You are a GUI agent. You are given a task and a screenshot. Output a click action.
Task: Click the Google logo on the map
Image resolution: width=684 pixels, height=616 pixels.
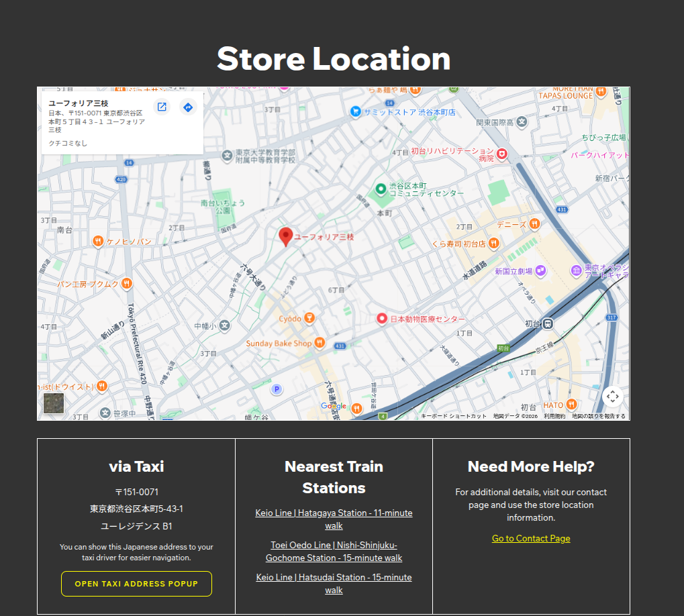click(334, 406)
